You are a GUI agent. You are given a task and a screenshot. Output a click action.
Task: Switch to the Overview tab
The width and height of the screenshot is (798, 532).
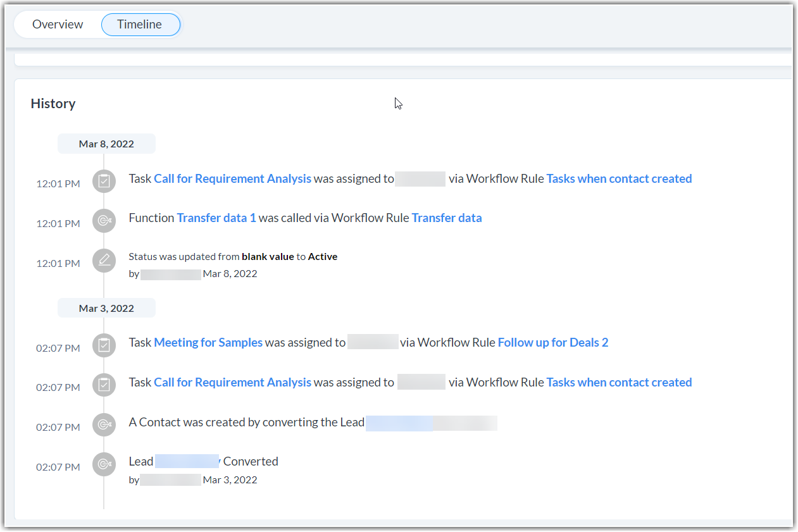coord(58,25)
